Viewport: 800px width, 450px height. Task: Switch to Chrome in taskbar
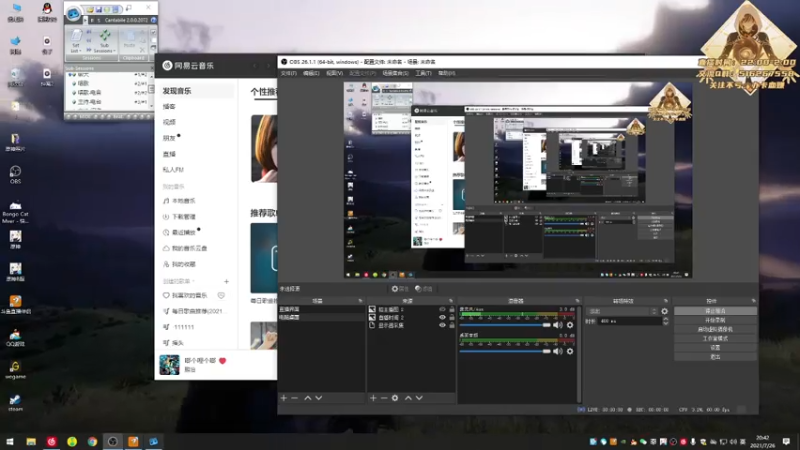[92, 441]
